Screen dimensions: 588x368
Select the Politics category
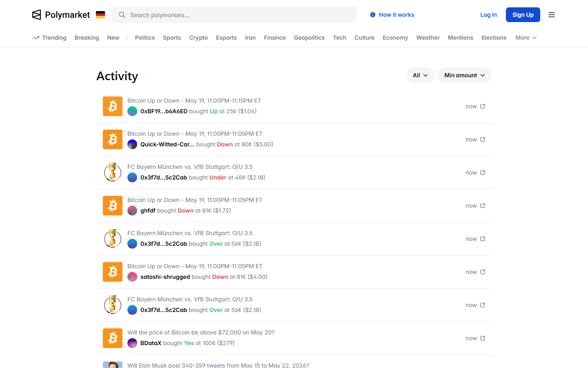(x=145, y=38)
